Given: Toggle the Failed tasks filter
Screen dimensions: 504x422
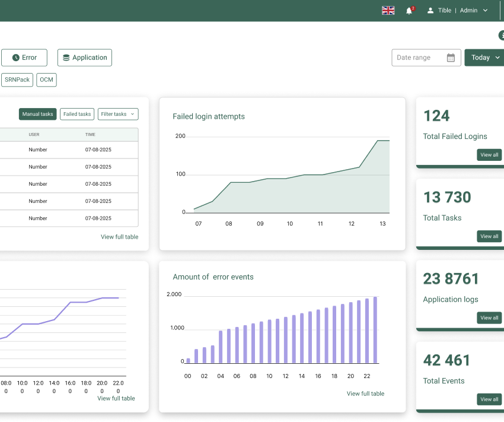Looking at the screenshot, I should pyautogui.click(x=77, y=114).
